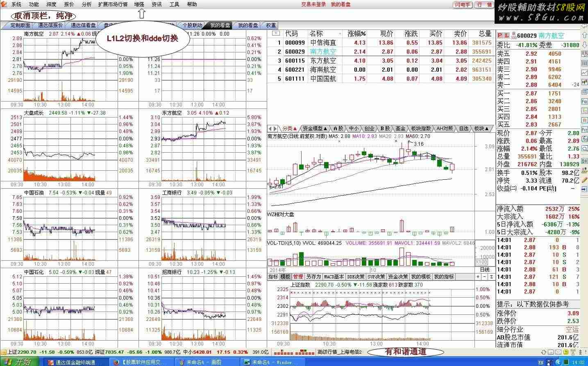Image resolution: width=588 pixels, height=366 pixels.
Task: Switch to the 板块指数 tab
Action: pos(421,129)
